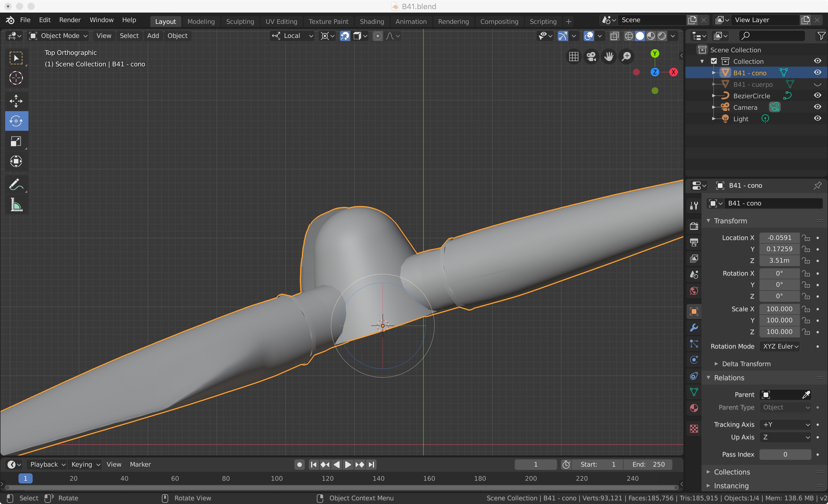The height and width of the screenshot is (504, 828).
Task: Select the Scale tool
Action: coord(16,141)
